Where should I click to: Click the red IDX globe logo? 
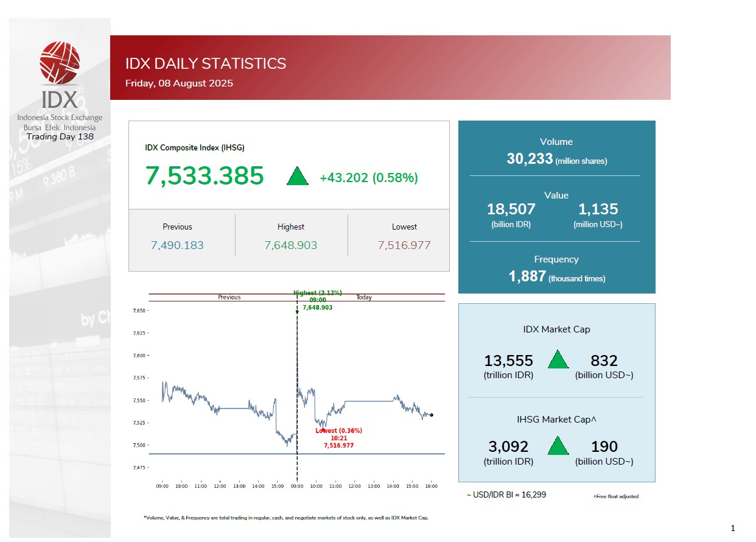click(60, 62)
